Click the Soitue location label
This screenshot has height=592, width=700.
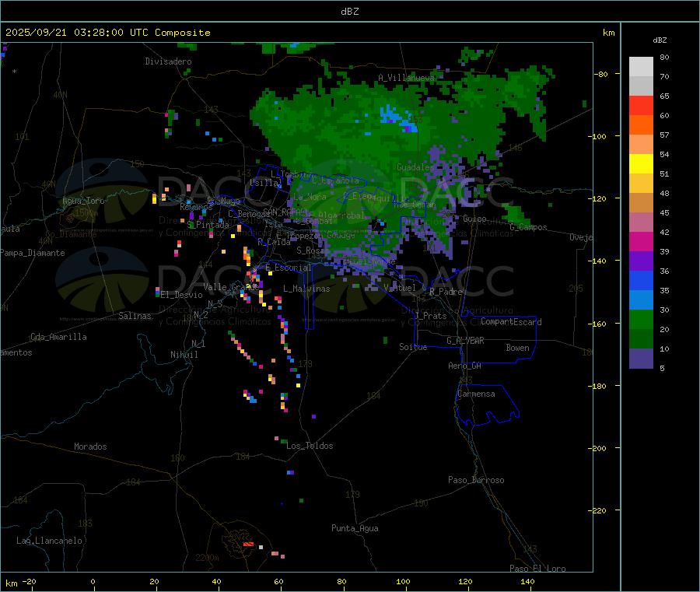point(413,347)
